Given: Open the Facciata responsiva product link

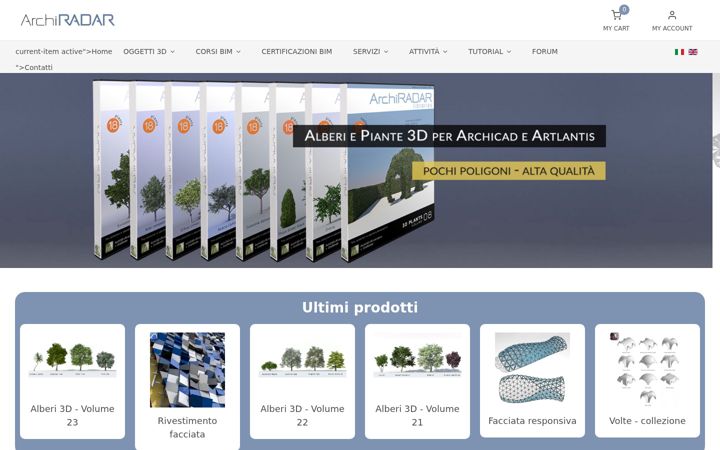Looking at the screenshot, I should point(532,421).
